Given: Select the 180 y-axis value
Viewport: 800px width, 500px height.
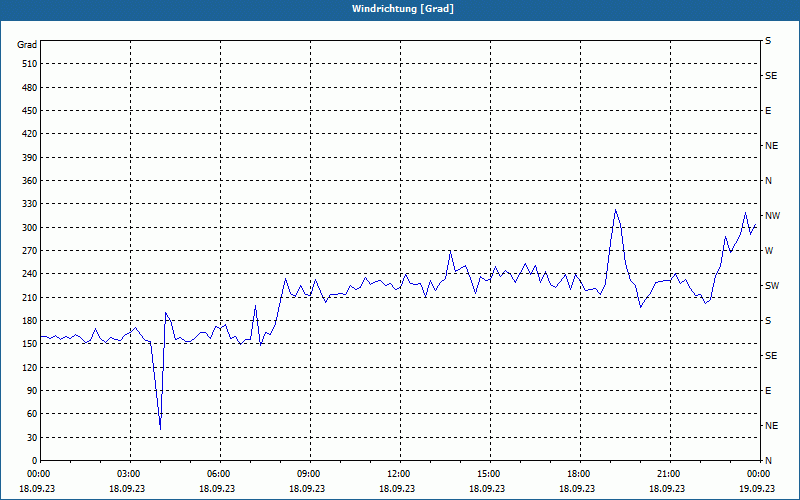Looking at the screenshot, I should pos(30,321).
